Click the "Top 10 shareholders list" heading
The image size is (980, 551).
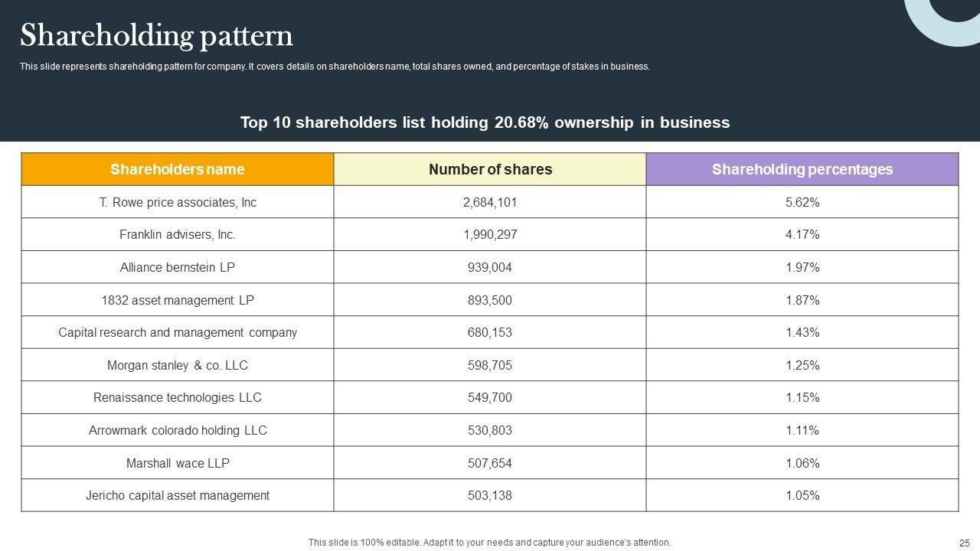pos(485,122)
